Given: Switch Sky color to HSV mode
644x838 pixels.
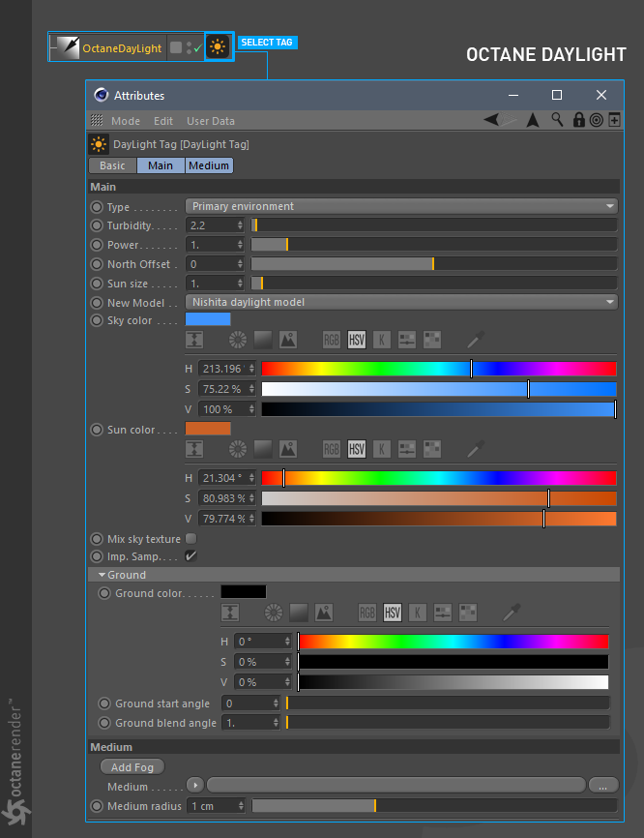Looking at the screenshot, I should [357, 340].
